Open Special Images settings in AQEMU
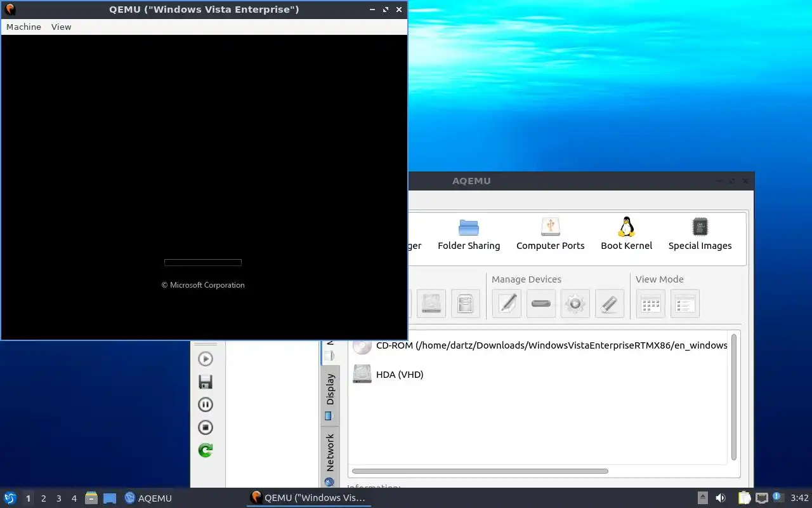The height and width of the screenshot is (508, 812). 700,234
